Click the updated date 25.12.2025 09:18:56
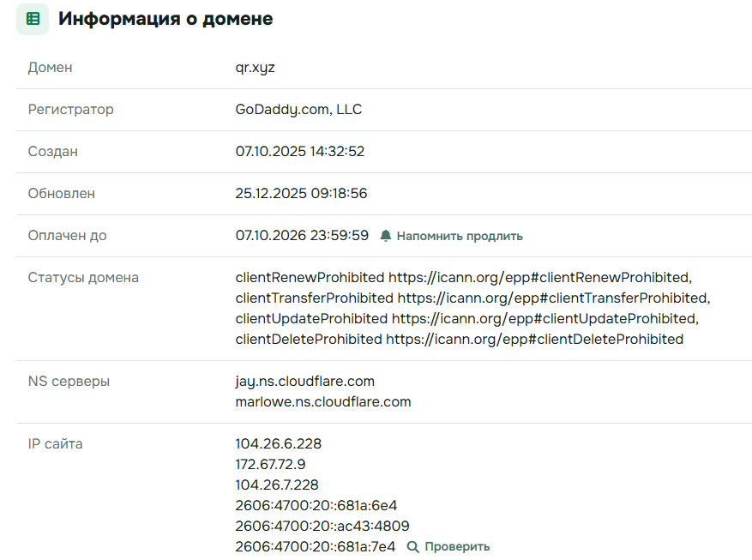 (301, 193)
